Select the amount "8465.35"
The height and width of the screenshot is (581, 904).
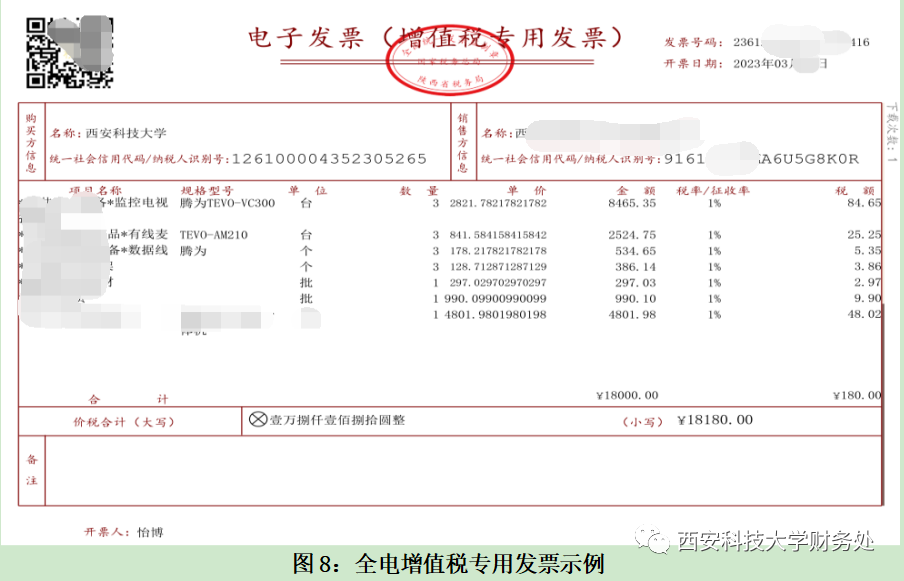pos(632,203)
